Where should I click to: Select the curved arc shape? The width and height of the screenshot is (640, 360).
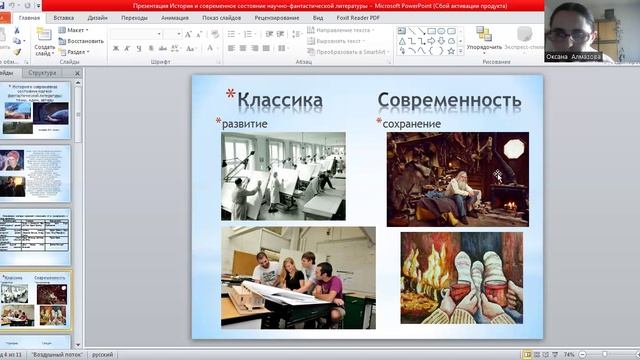click(x=412, y=51)
